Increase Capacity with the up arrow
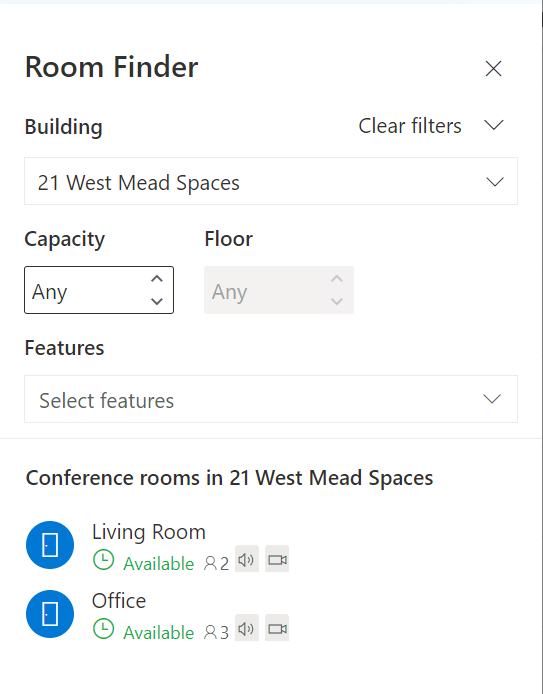The width and height of the screenshot is (543, 694). click(157, 279)
